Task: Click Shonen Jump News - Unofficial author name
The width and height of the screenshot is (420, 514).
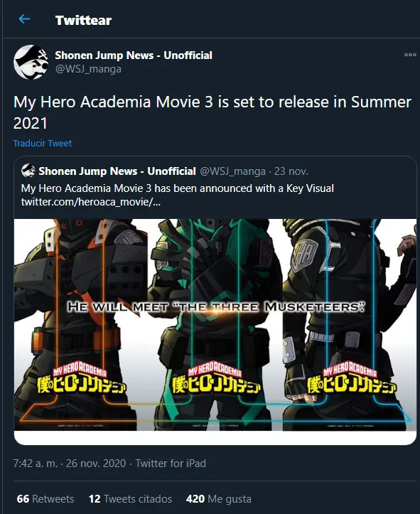Action: [x=134, y=55]
